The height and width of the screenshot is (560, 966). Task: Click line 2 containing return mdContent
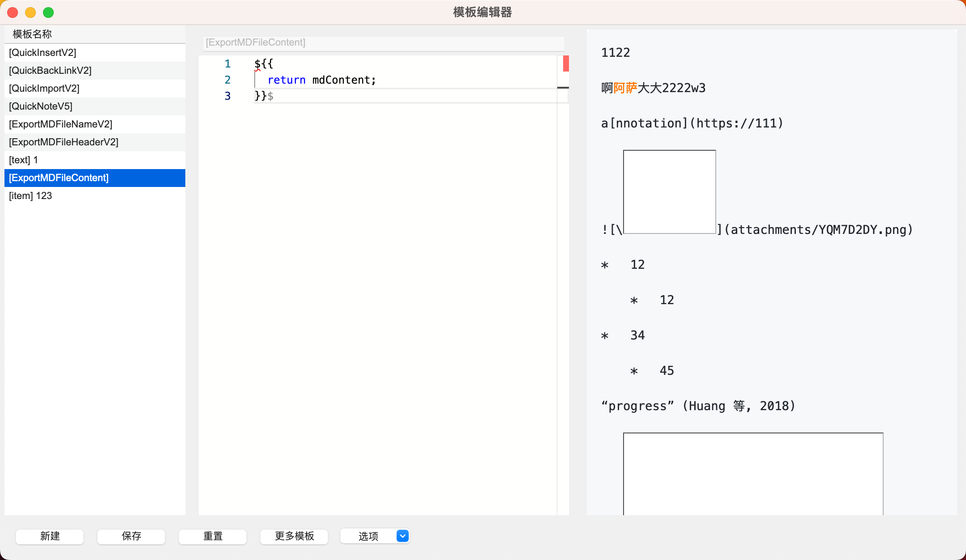click(x=321, y=80)
